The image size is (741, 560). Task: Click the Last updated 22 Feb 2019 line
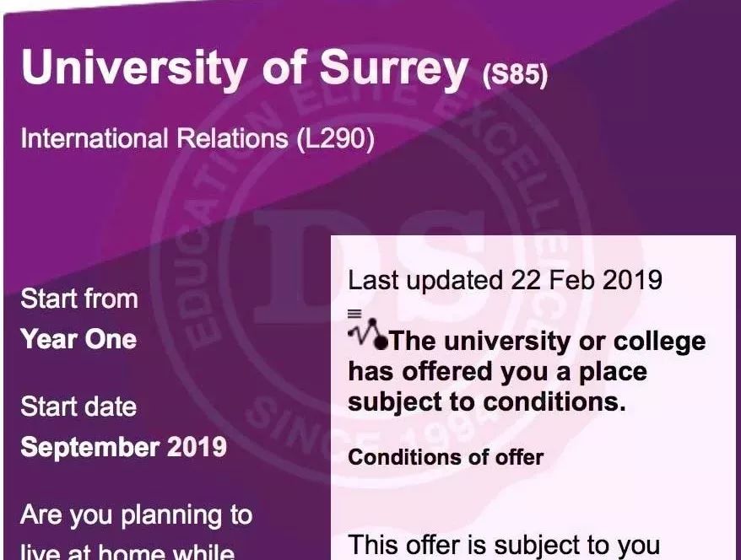coord(505,280)
